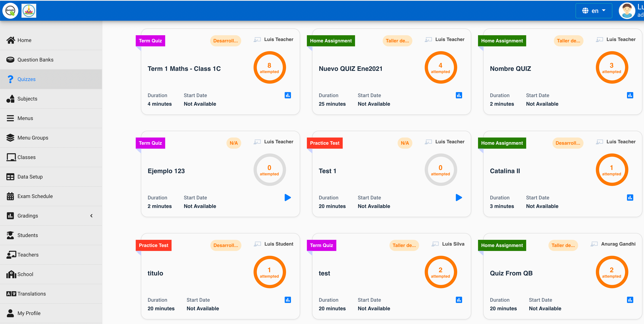The width and height of the screenshot is (644, 324).
Task: Click teacher icon beside Luis Student
Action: tap(258, 244)
